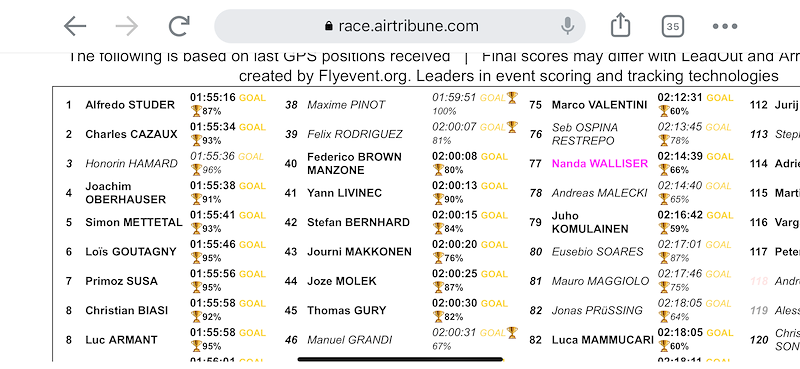
Task: Click Juho KOMULAINEN's time 02:16:42
Action: [x=680, y=215]
